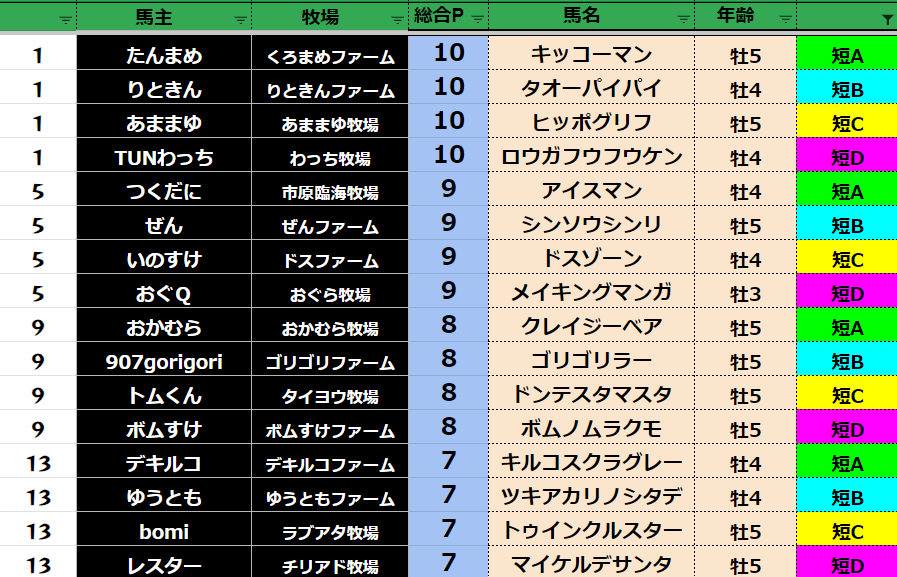Select the green 短A cell for キッコーマン
This screenshot has width=897, height=577.
coord(846,56)
